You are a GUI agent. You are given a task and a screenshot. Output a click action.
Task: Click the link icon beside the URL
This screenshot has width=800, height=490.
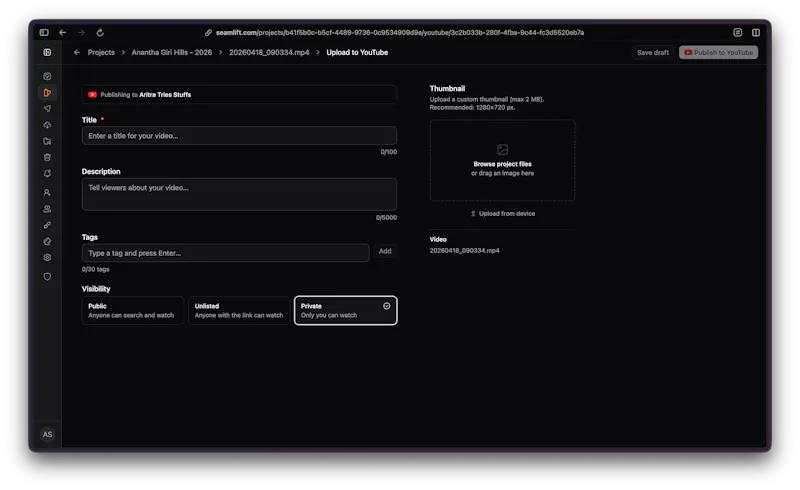tap(208, 33)
